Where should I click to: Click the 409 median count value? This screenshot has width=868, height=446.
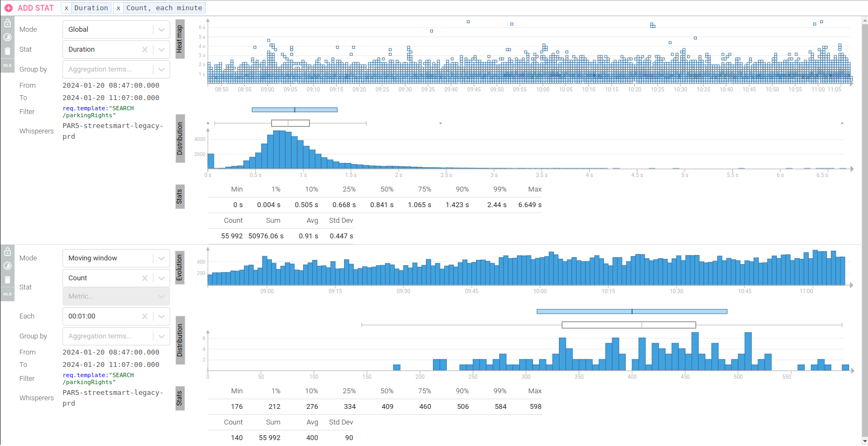point(388,407)
